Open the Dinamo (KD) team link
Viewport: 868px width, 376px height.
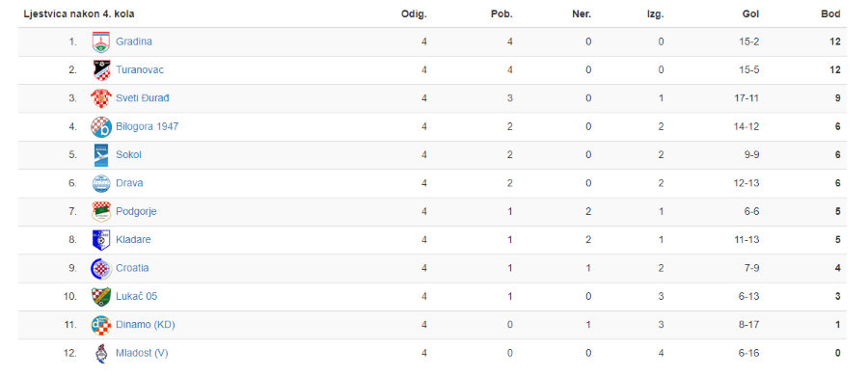(146, 325)
